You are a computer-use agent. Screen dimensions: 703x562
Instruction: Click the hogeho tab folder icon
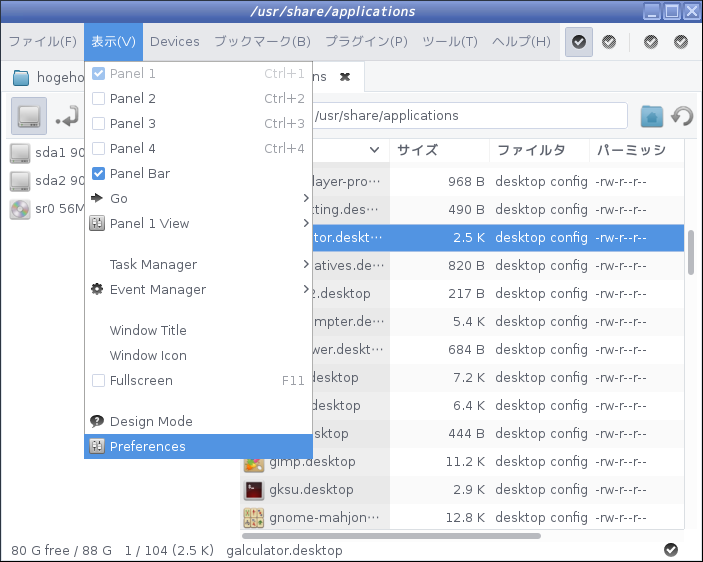pyautogui.click(x=21, y=78)
